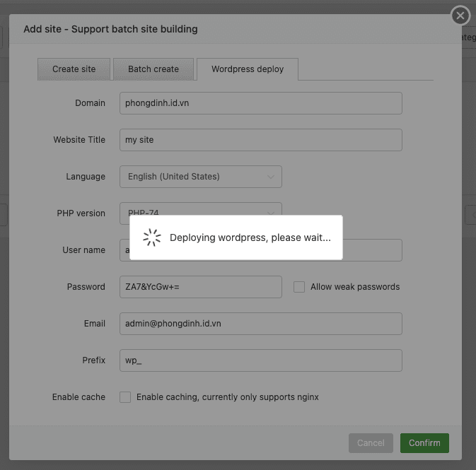
Task: Select the Wordpress deploy tab
Action: [248, 69]
